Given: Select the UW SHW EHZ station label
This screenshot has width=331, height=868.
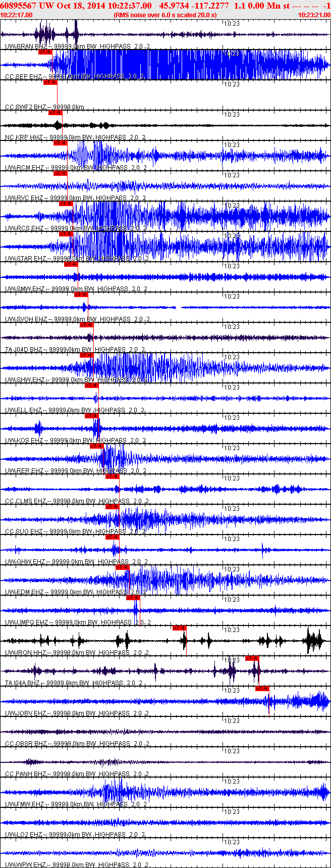Looking at the screenshot, I should 76,380.
